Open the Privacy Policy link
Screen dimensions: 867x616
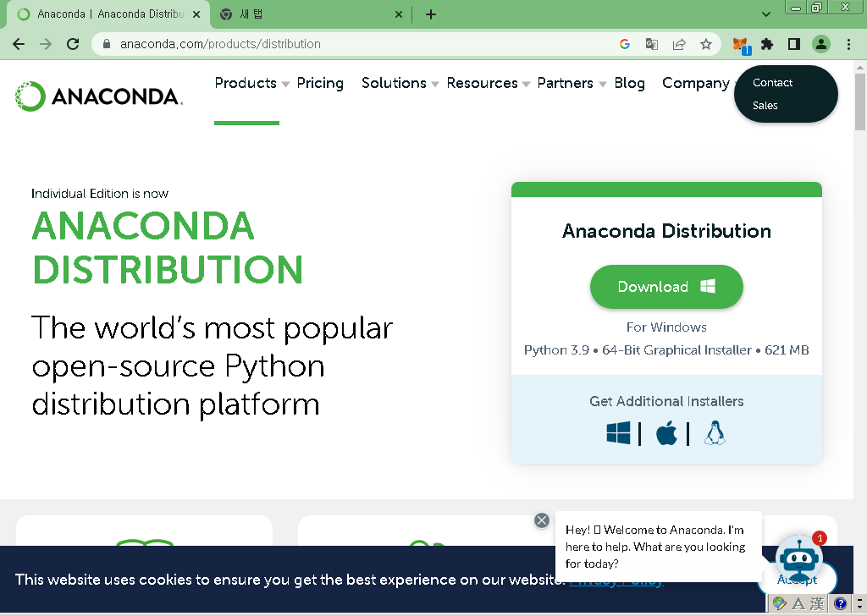point(616,580)
